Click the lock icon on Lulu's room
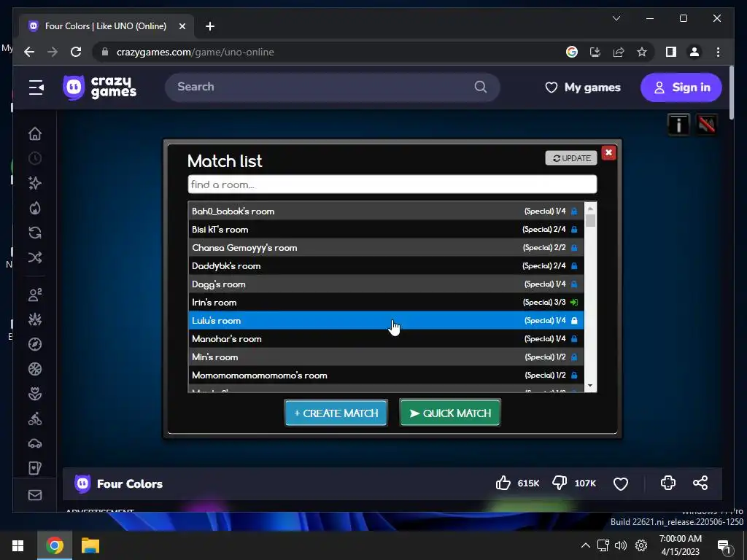The image size is (747, 560). (574, 321)
